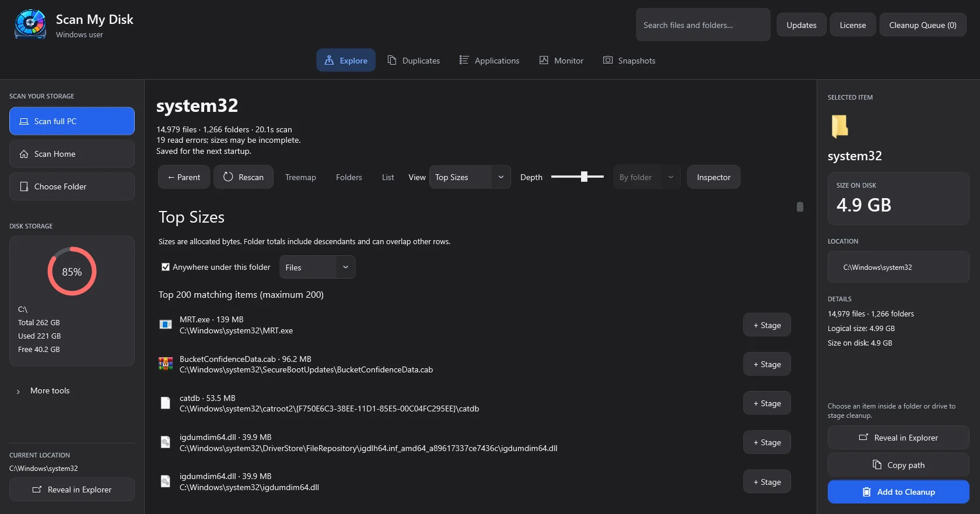Viewport: 980px width, 514px height.
Task: Click the system32 folder icon in Selected Item
Action: tap(839, 126)
